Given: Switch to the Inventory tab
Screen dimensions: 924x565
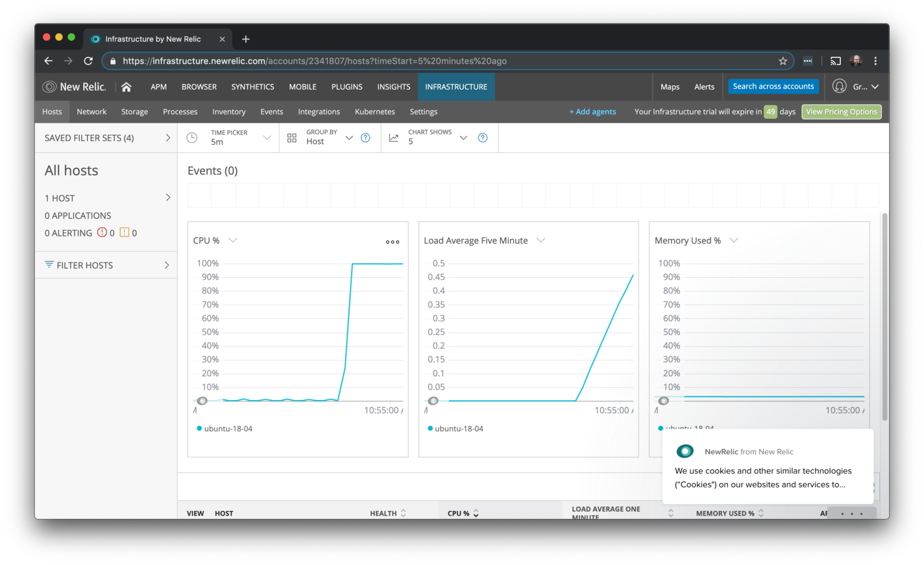Looking at the screenshot, I should coord(229,112).
